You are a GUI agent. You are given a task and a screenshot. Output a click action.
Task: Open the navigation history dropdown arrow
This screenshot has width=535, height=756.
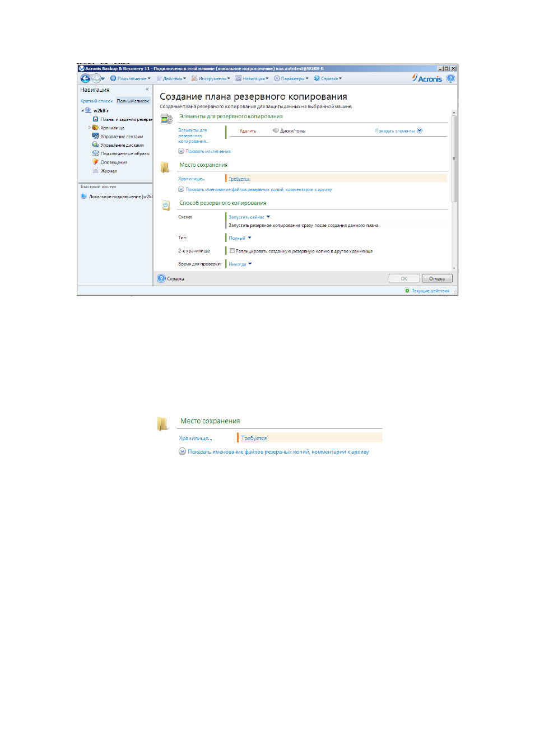(x=103, y=79)
